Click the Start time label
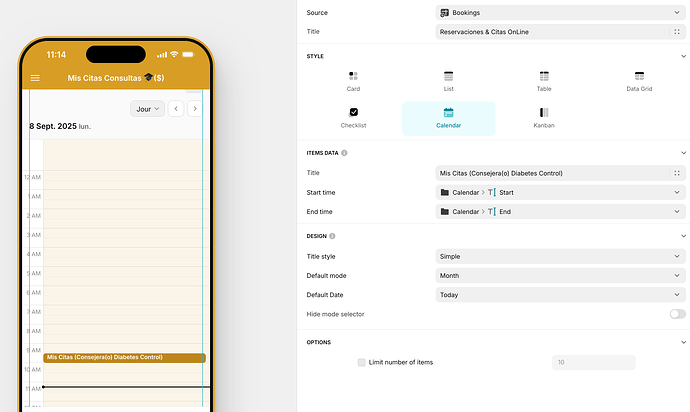The image size is (690, 412). pyautogui.click(x=321, y=192)
